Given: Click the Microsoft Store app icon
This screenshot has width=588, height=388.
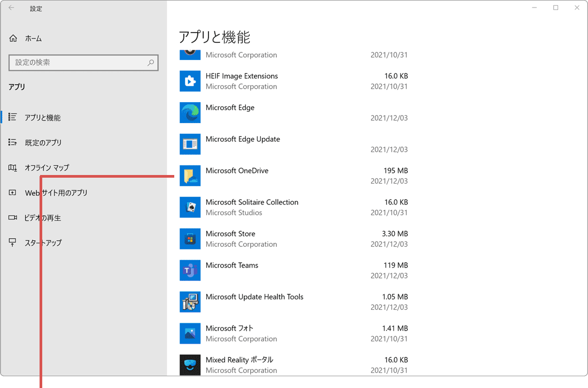Looking at the screenshot, I should click(x=190, y=239).
